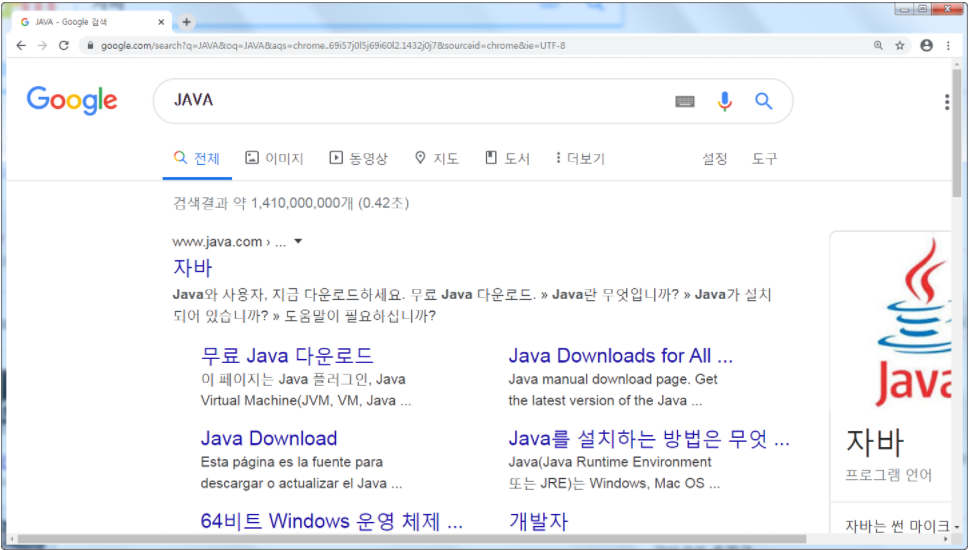Start voice search with the microphone icon
This screenshot has width=968, height=550.
click(x=725, y=101)
